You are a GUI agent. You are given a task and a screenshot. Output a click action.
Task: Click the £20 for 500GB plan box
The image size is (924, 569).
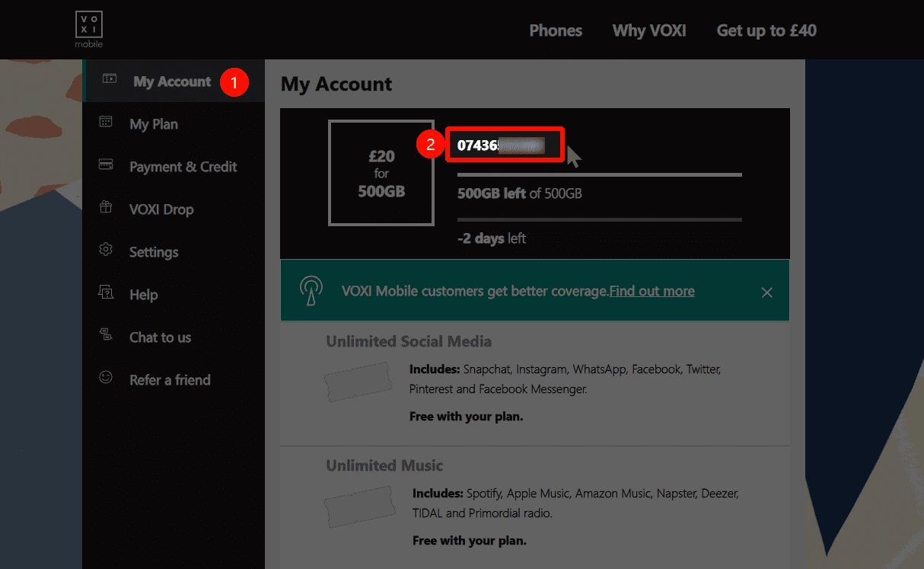381,174
